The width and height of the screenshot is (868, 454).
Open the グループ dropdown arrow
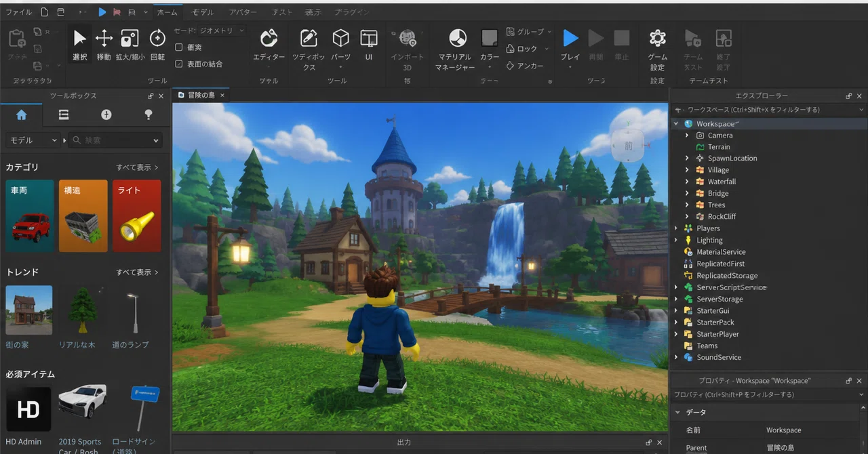pyautogui.click(x=549, y=32)
